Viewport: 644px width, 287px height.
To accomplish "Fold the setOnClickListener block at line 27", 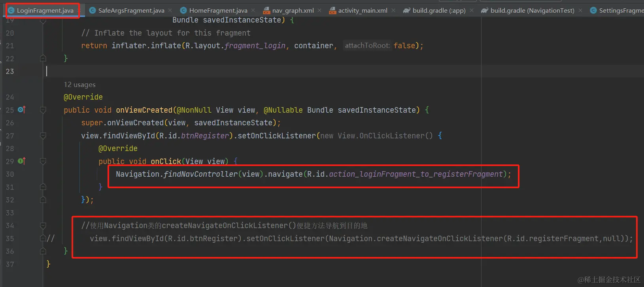I will pos(43,136).
